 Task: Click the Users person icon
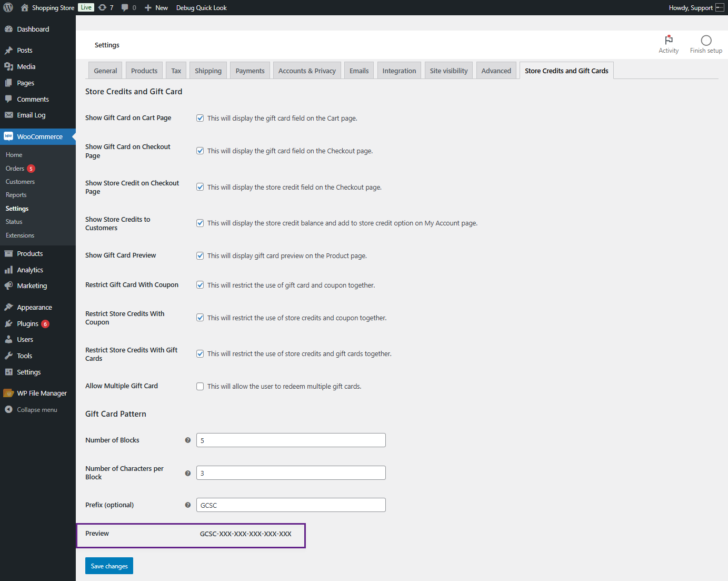8,339
